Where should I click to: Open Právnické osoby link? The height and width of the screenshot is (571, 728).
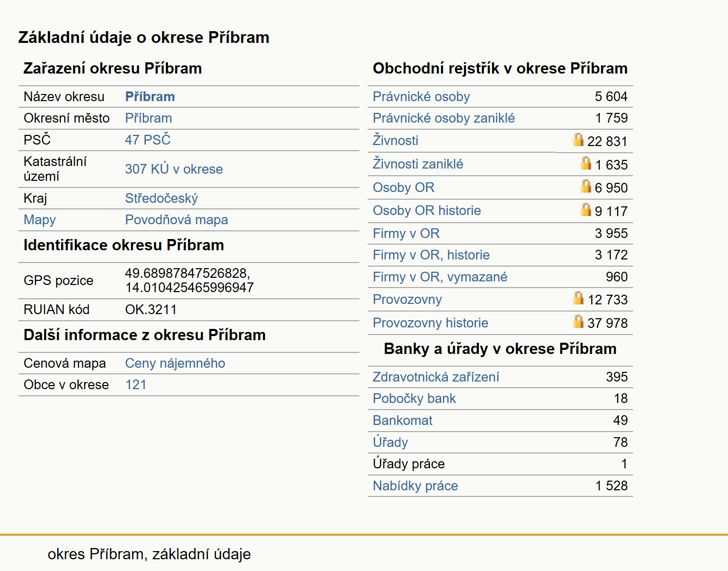pos(421,97)
